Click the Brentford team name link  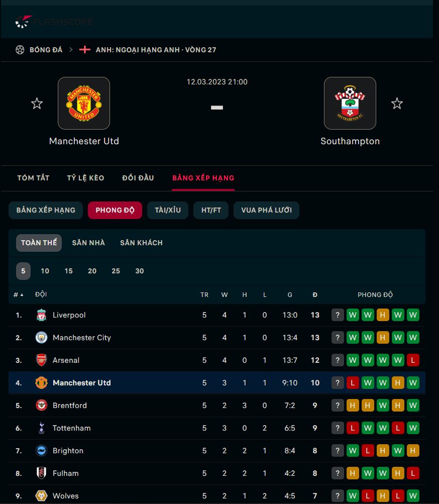(x=70, y=406)
